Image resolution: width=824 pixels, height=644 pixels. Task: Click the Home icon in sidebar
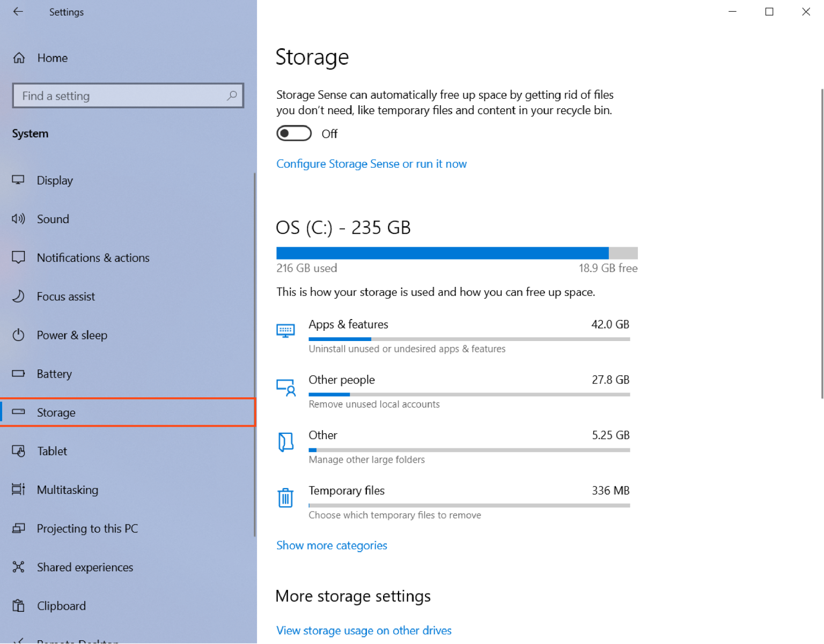tap(19, 58)
